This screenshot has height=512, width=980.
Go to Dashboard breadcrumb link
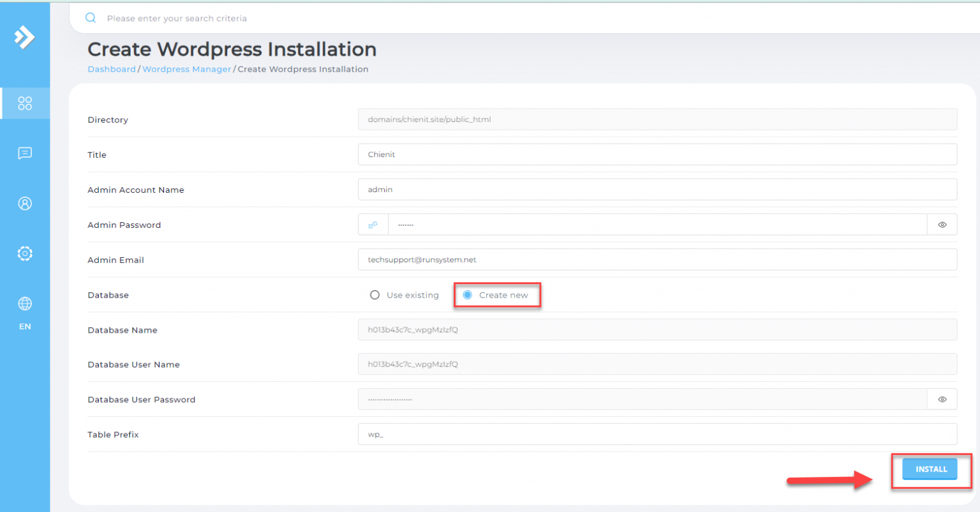(112, 69)
